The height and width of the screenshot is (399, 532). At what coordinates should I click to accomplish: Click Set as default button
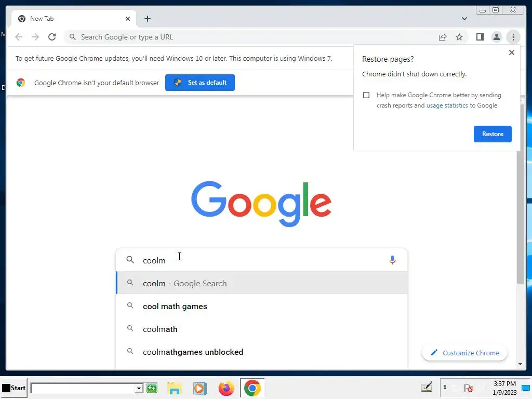pyautogui.click(x=200, y=83)
